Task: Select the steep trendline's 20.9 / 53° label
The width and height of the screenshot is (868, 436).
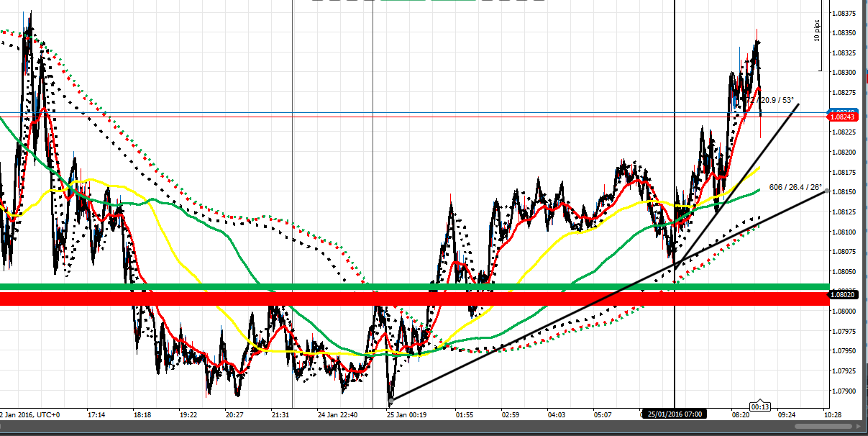Action: [780, 100]
